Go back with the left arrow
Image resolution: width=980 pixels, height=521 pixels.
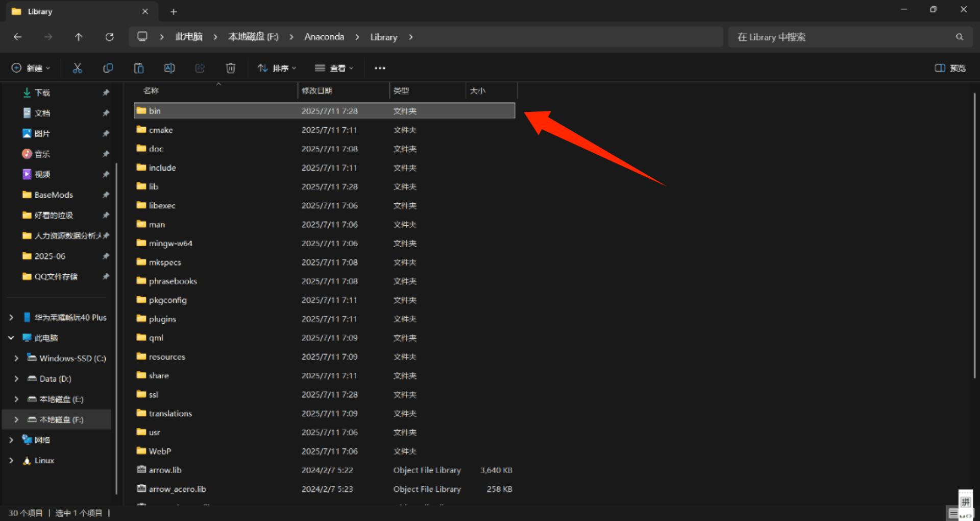pyautogui.click(x=17, y=37)
